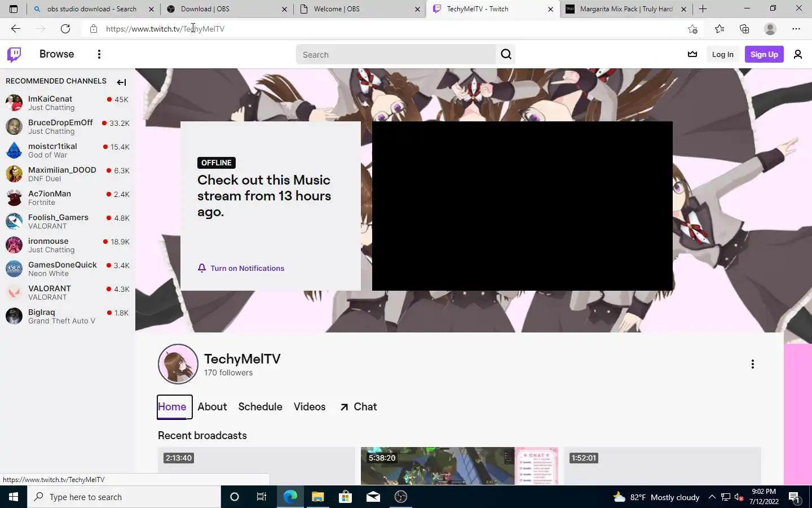Open BruceDropEmOff recommended channel

(x=68, y=126)
